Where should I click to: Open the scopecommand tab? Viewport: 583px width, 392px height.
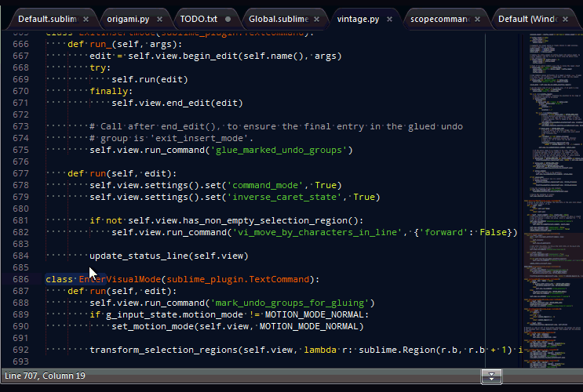tap(438, 18)
